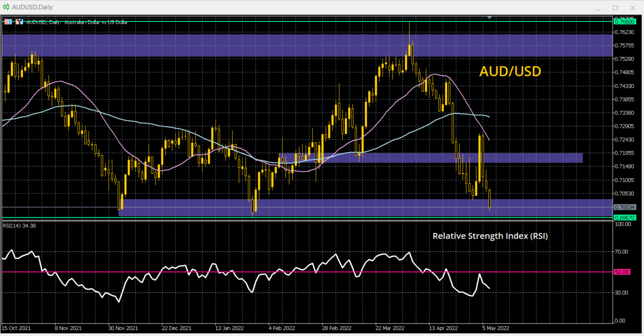Click the 70.00 RSI scale value
The image size is (644, 336).
(x=623, y=251)
